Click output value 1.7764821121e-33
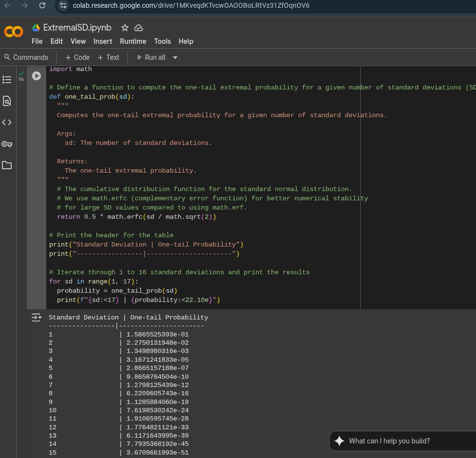 tap(158, 427)
